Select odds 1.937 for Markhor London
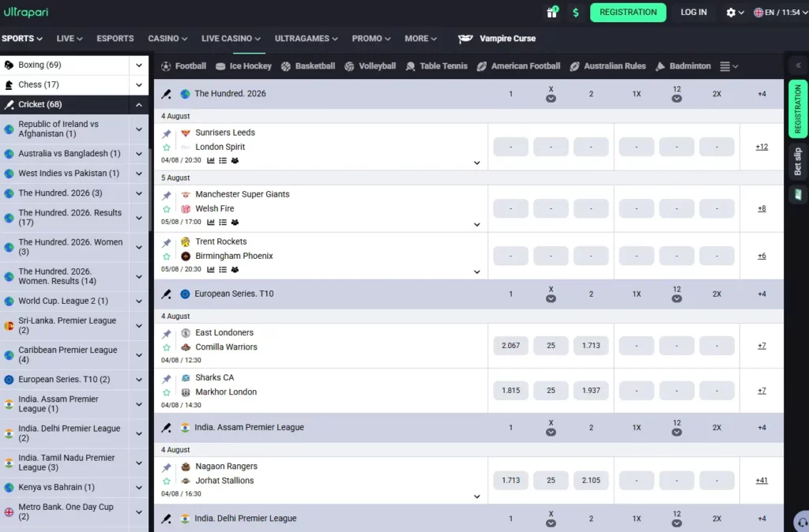 tap(591, 390)
